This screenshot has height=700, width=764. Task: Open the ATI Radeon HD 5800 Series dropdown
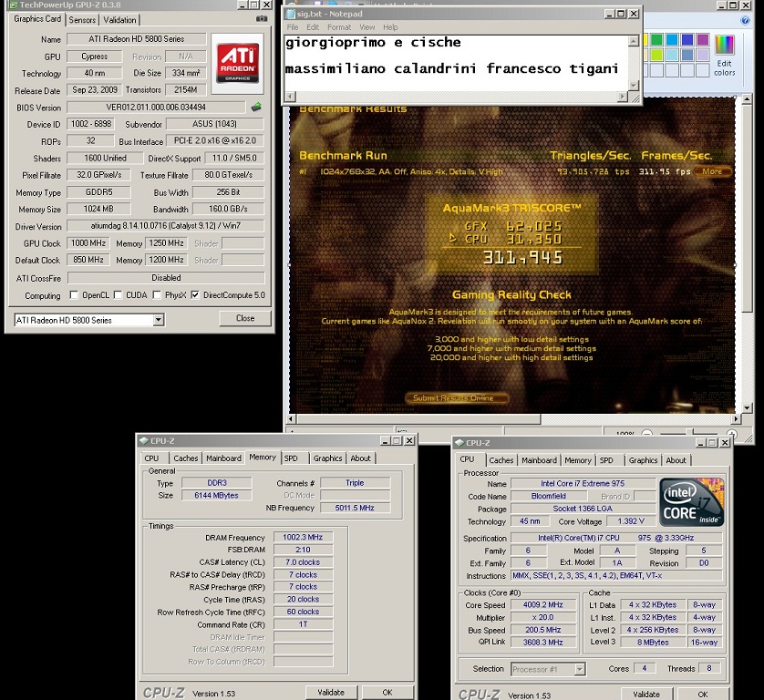pos(159,320)
